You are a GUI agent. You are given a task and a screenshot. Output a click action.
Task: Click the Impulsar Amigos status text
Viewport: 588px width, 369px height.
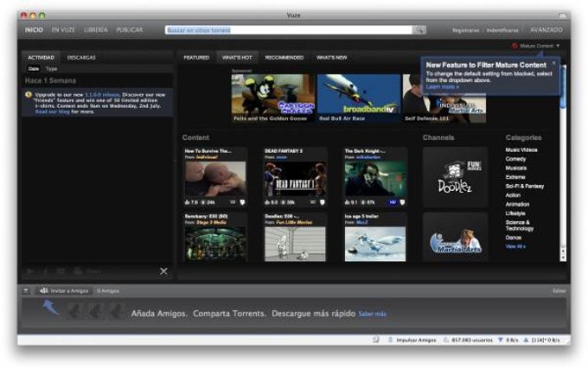tap(416, 340)
